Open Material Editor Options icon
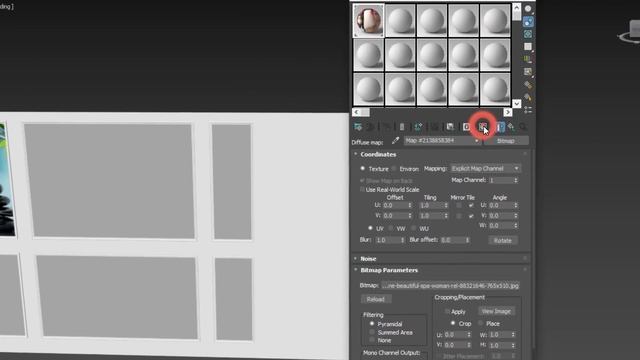This screenshot has width=640, height=360. (528, 85)
